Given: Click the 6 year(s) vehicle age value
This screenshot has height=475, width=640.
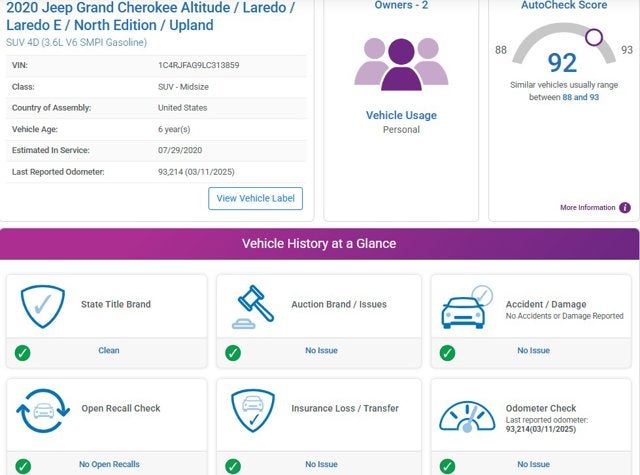Looking at the screenshot, I should pos(174,129).
